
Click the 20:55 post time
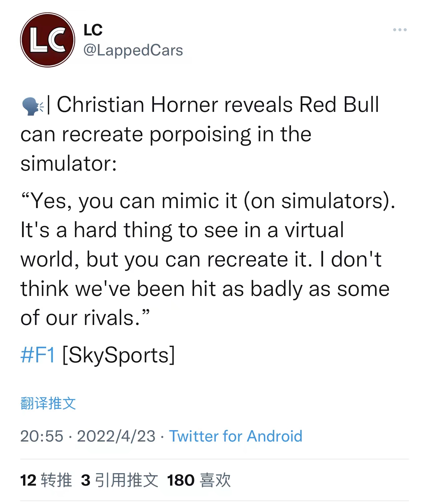(x=42, y=436)
